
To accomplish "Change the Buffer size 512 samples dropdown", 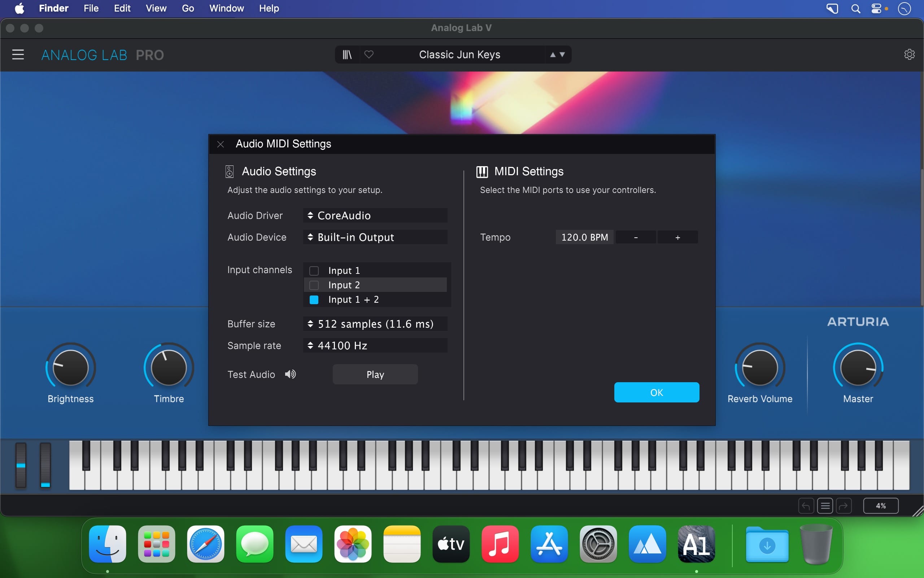I will pos(375,324).
